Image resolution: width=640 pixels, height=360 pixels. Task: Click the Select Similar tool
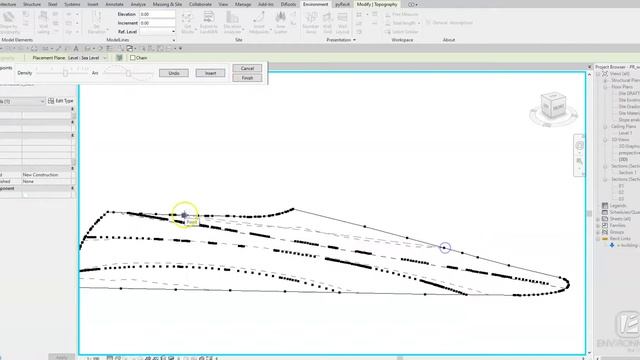(402, 32)
